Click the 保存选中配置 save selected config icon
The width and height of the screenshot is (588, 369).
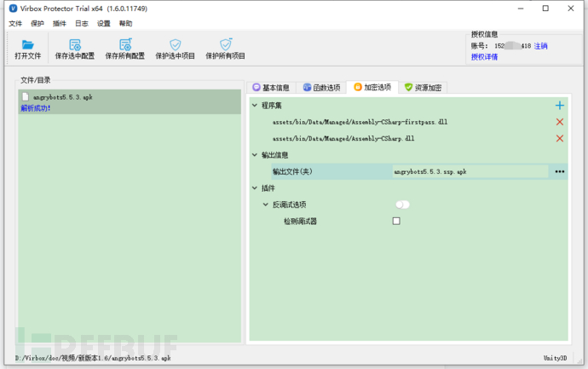point(75,44)
